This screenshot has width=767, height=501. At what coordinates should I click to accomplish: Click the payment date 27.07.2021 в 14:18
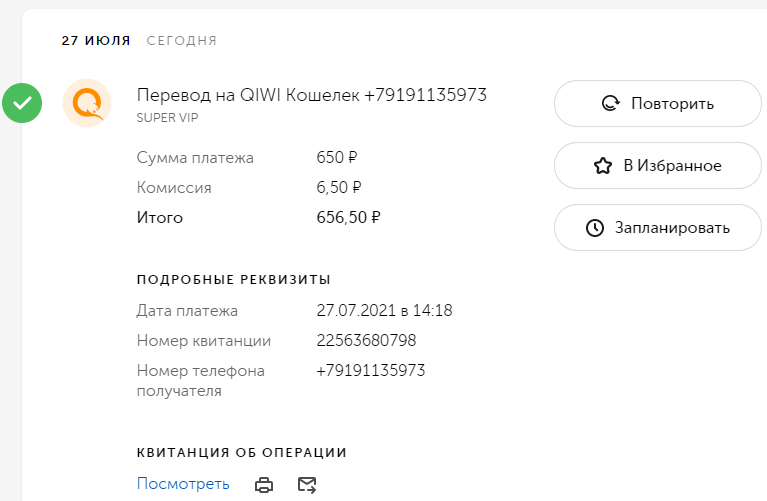pos(384,311)
